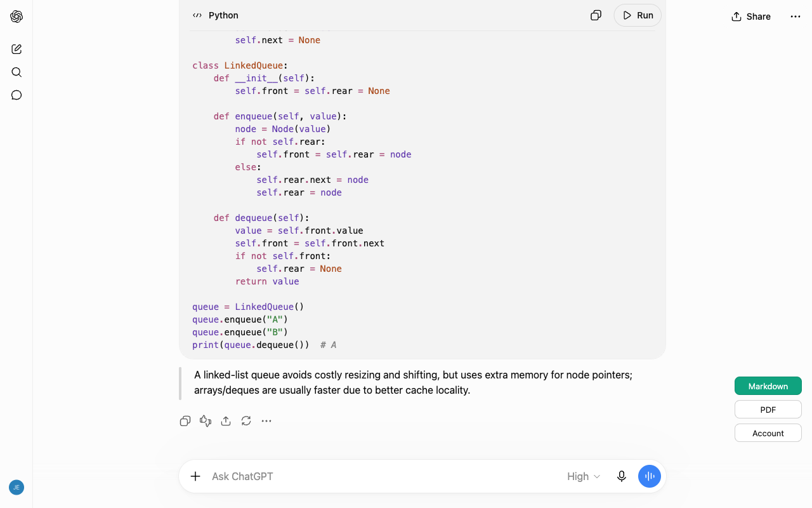Select the Markdown export button
Viewport: 812px width, 508px height.
(768, 386)
